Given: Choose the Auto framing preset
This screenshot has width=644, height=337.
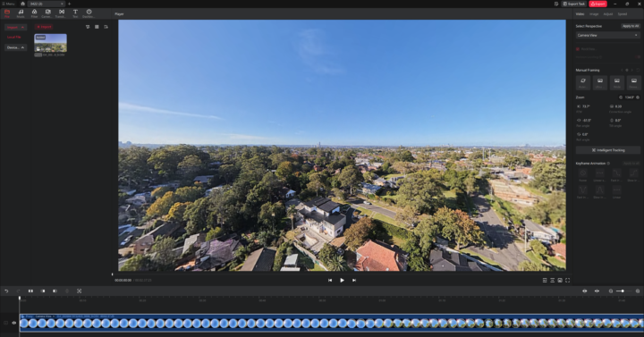Looking at the screenshot, I should pyautogui.click(x=583, y=82).
